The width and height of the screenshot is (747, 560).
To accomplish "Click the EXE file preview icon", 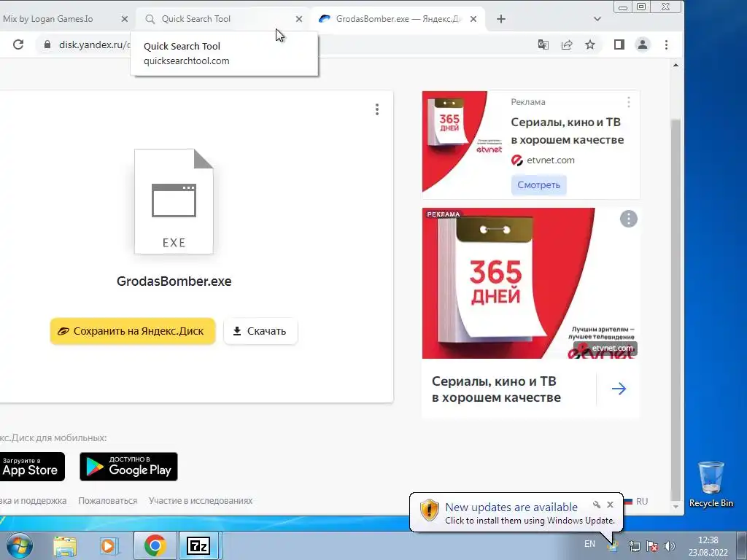I will [174, 201].
